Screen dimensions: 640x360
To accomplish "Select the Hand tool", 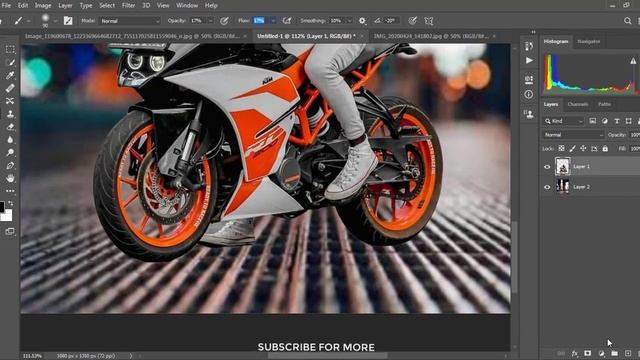I will tap(10, 178).
